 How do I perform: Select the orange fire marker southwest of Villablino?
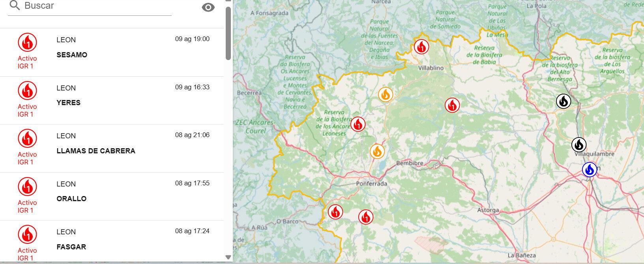click(386, 95)
